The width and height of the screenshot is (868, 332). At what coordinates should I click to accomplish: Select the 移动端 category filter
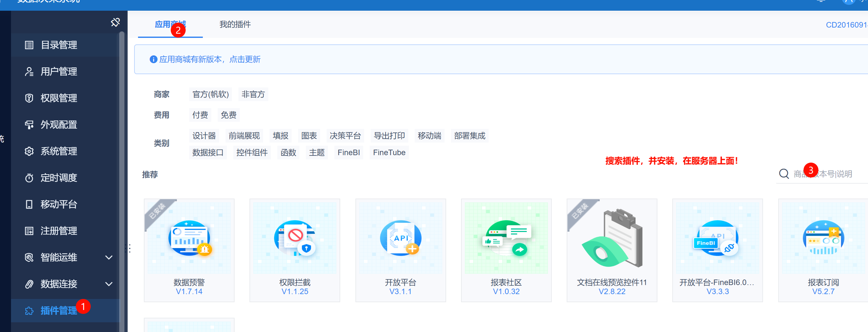(429, 136)
